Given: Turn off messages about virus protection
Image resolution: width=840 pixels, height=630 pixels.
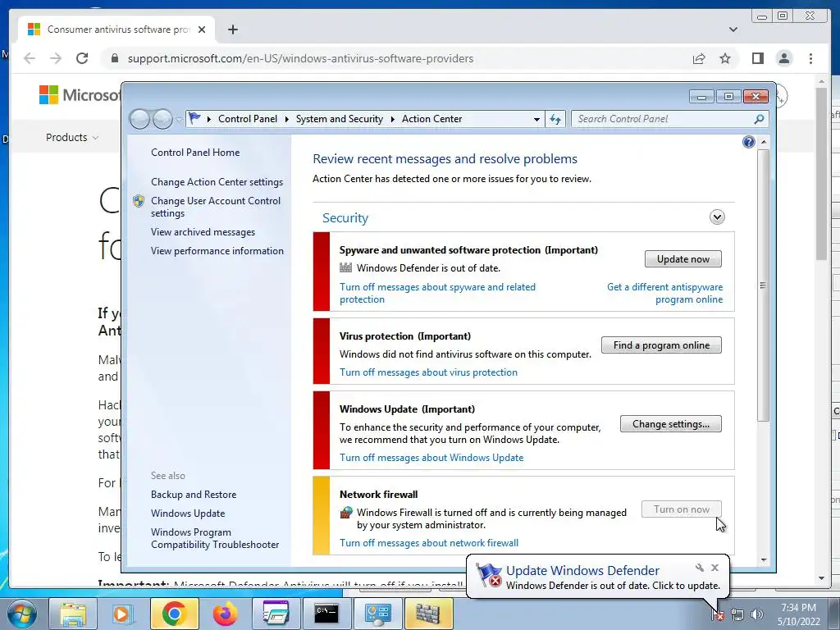Looking at the screenshot, I should (428, 372).
